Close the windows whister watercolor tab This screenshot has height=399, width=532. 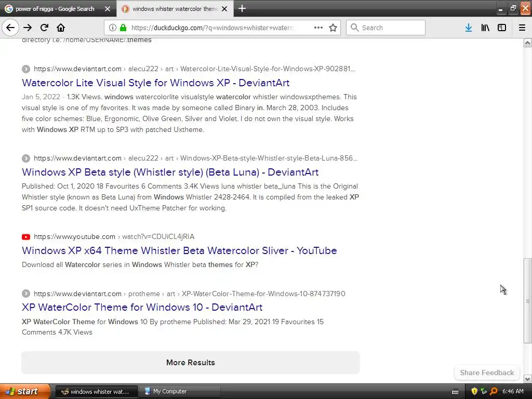pyautogui.click(x=224, y=9)
